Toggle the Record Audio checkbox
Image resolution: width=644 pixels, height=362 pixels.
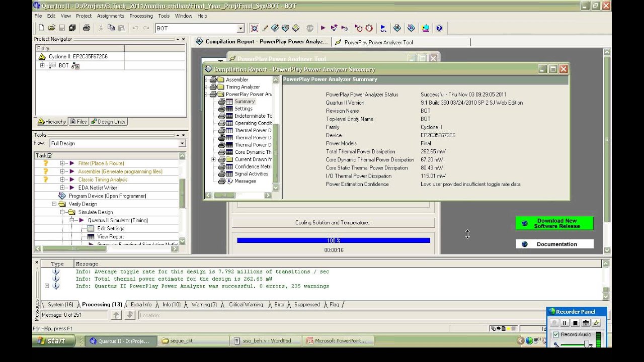556,334
